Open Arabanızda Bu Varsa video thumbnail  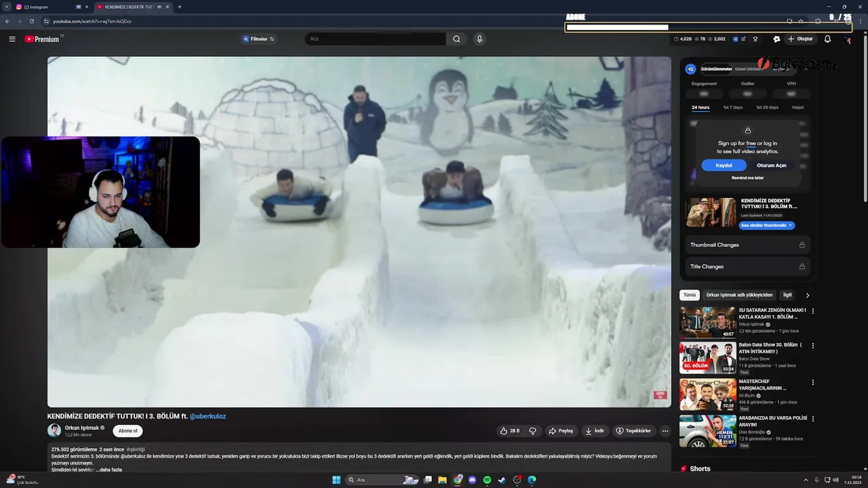[708, 431]
